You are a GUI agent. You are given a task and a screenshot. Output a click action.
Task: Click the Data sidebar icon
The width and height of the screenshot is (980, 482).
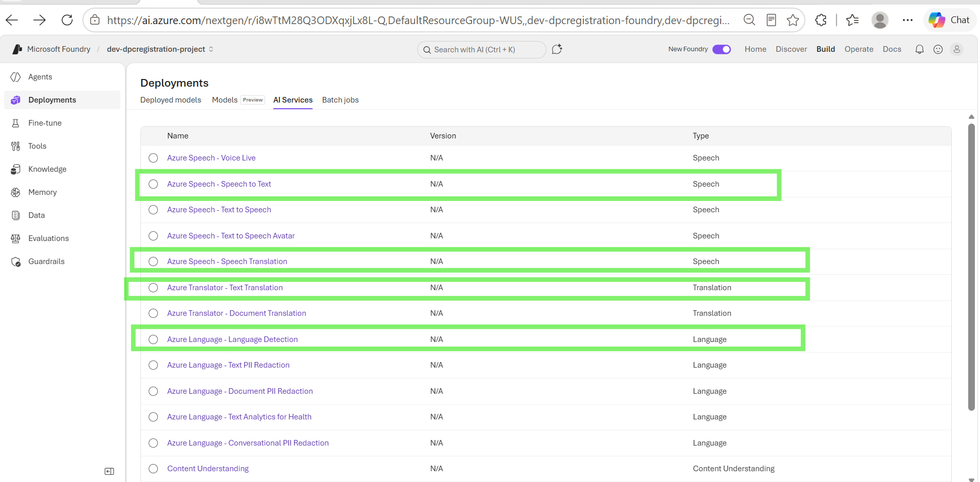click(x=16, y=215)
